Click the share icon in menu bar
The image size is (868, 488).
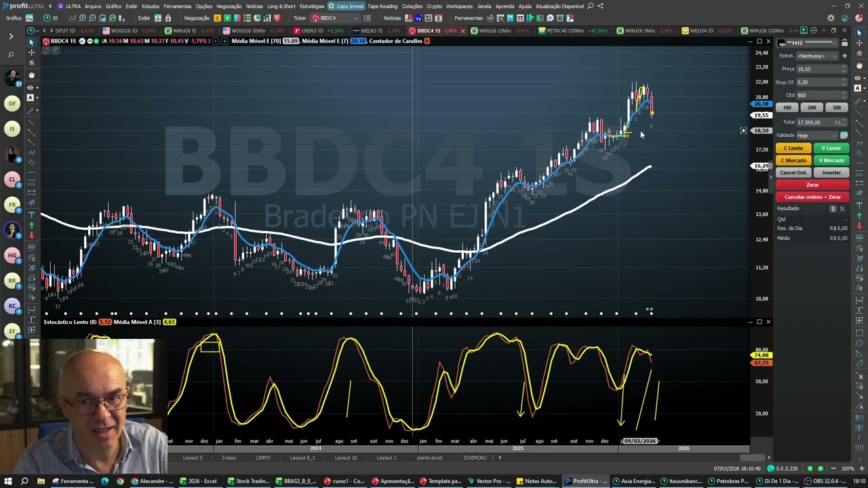pyautogui.click(x=600, y=6)
